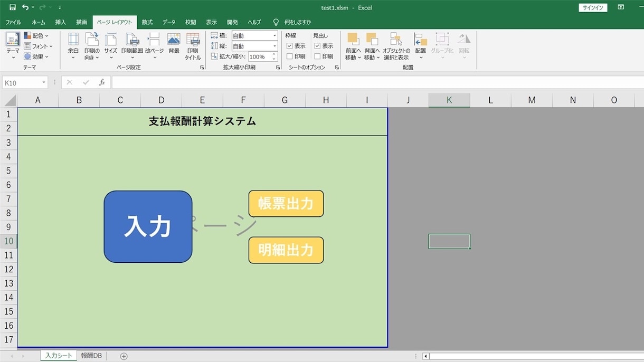
Task: Select the 報酬DB sheet tab
Action: coord(91,356)
